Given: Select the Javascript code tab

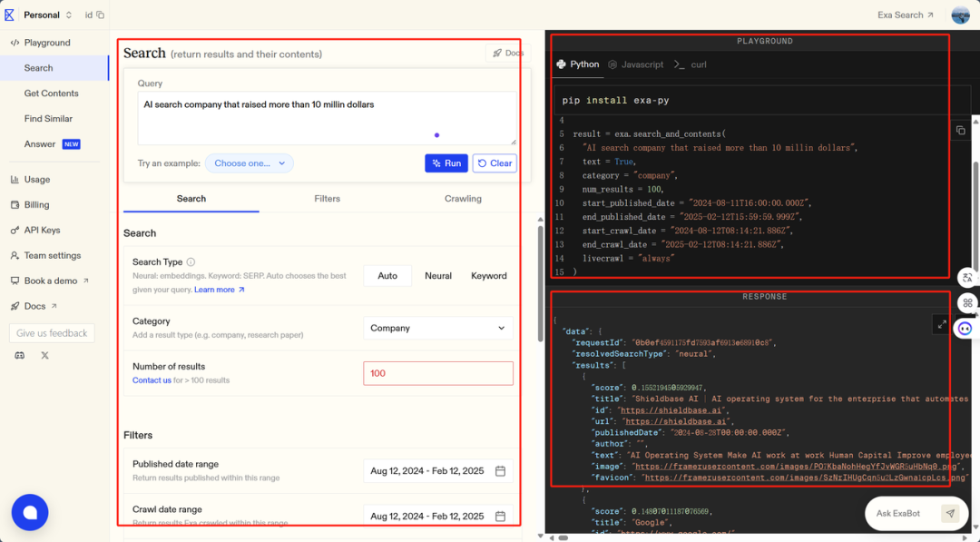Looking at the screenshot, I should tap(636, 64).
